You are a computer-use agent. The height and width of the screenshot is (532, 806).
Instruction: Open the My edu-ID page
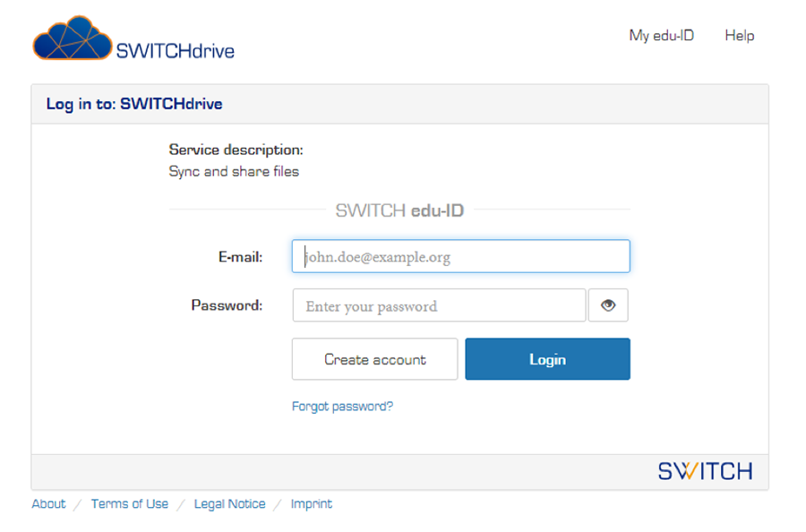(x=661, y=36)
